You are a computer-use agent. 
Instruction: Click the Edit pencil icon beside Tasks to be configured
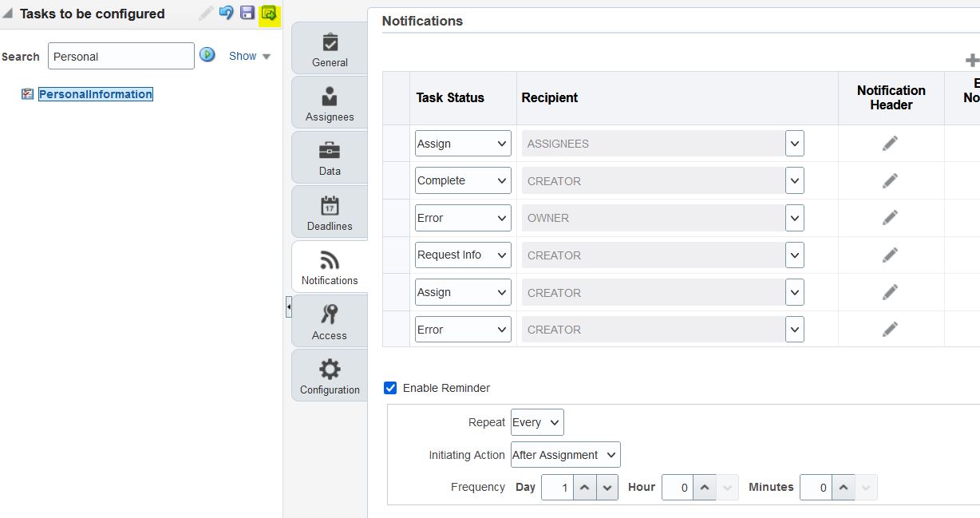(x=206, y=13)
